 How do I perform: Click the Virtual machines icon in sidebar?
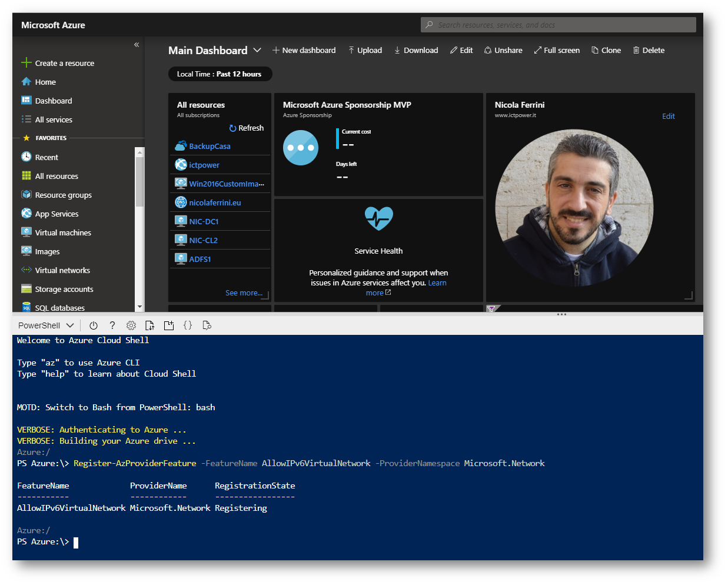click(x=26, y=232)
